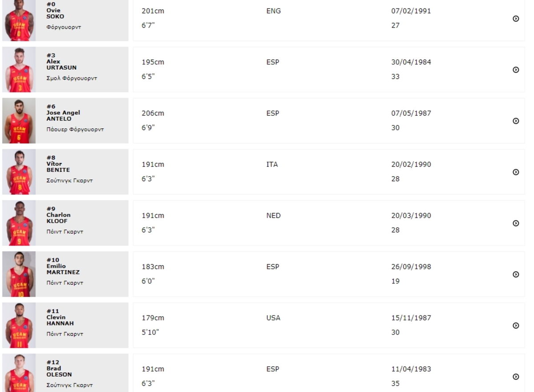The width and height of the screenshot is (534, 392).
Task: Open arrow icon in Clevin Hannah's row
Action: point(516,326)
